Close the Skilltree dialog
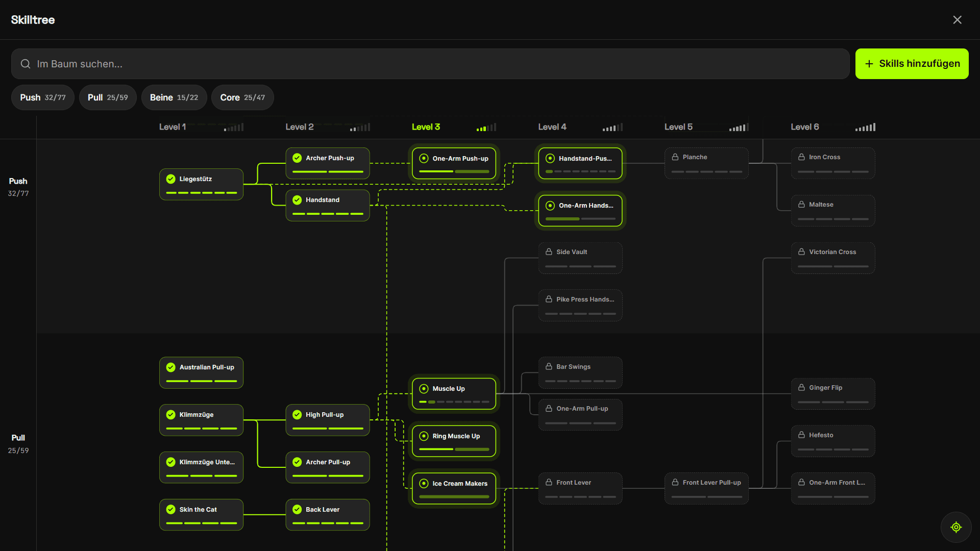This screenshot has width=980, height=551. click(x=957, y=20)
